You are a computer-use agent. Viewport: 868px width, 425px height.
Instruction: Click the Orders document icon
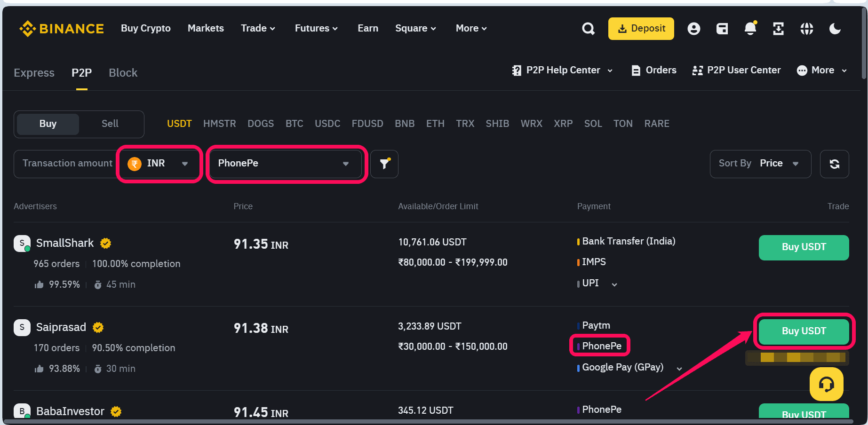coord(636,71)
